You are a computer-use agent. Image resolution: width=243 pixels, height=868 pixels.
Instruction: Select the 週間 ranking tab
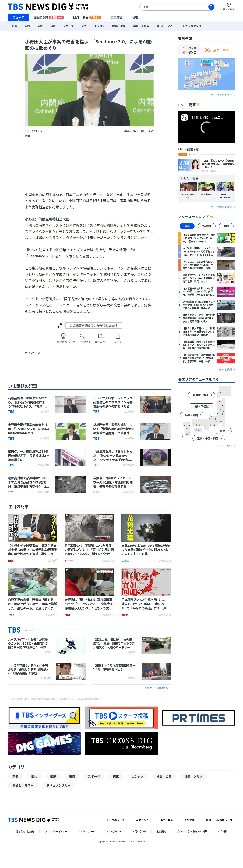(x=226, y=226)
